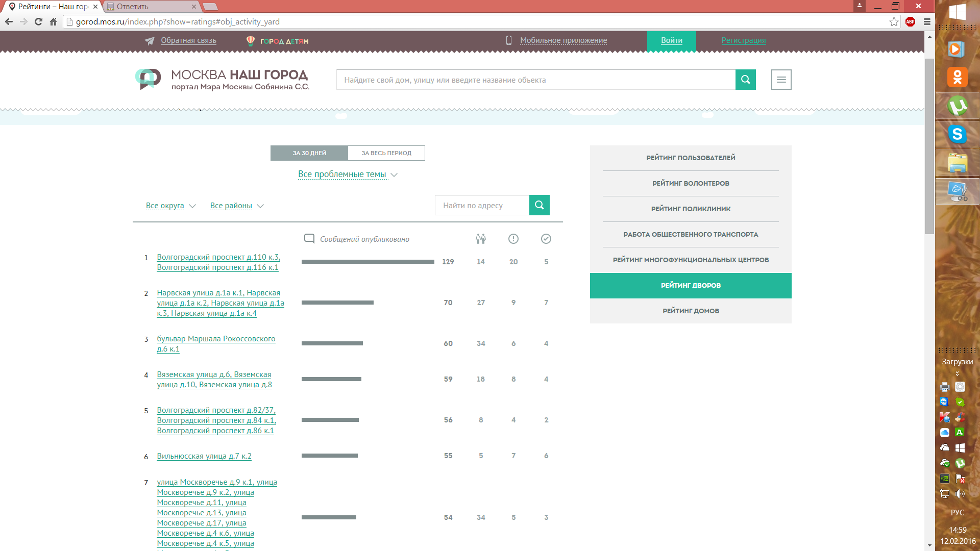Click the checkmark column header icon
The height and width of the screenshot is (551, 980).
point(546,239)
